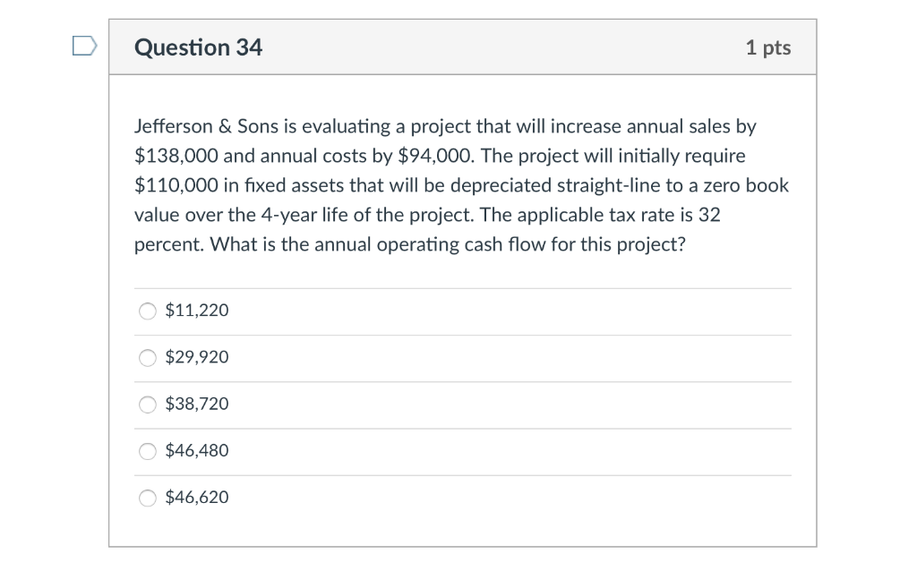Select the $29,920 radio button
917x588 pixels.
pyautogui.click(x=147, y=358)
